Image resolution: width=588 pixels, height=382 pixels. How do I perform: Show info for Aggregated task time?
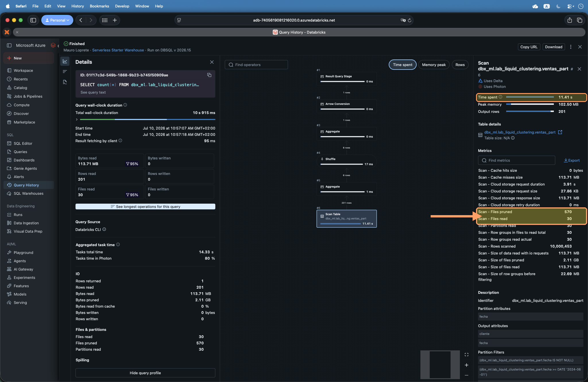coord(118,245)
